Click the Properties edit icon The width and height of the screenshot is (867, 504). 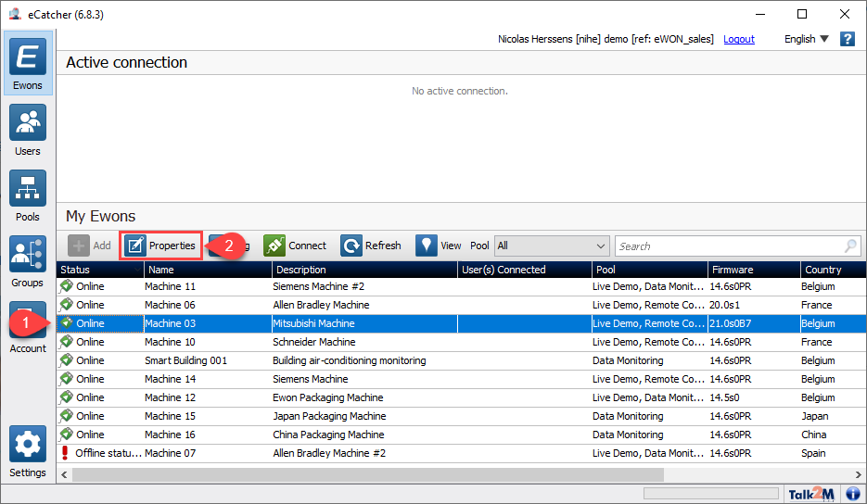(x=134, y=246)
